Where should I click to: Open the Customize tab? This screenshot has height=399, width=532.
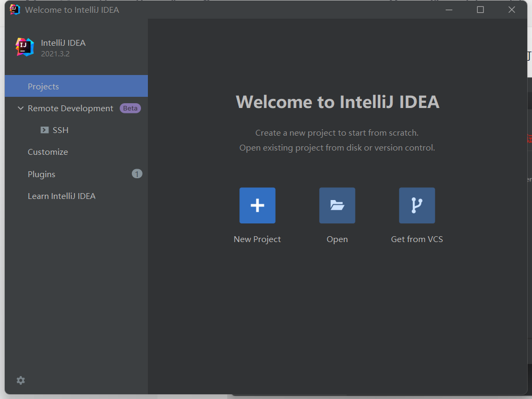click(x=76, y=152)
